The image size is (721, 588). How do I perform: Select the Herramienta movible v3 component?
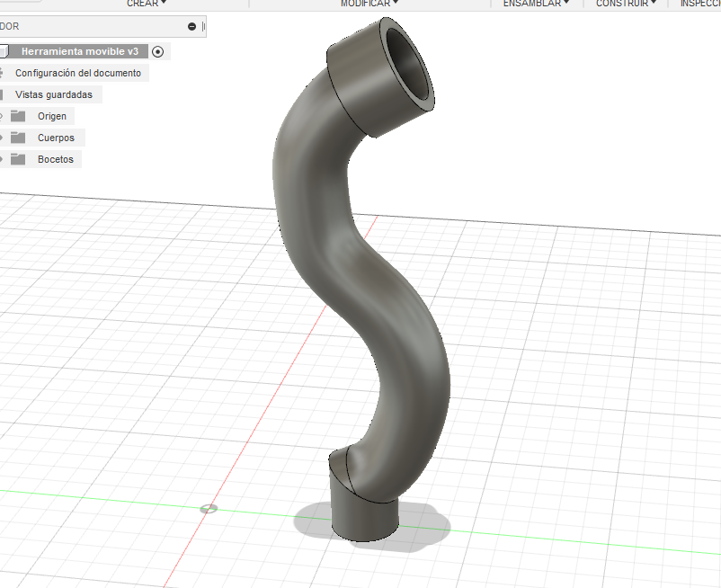click(x=79, y=51)
